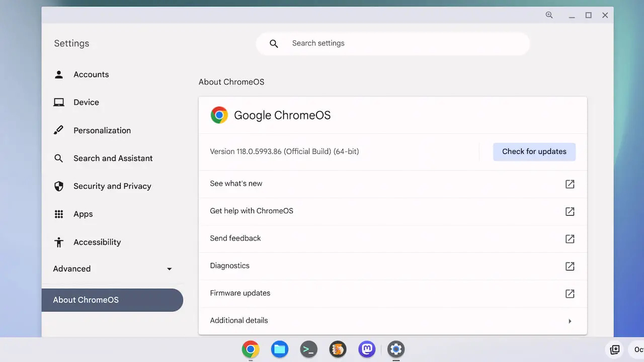Click the Google ChromeOS logo
The image size is (644, 362).
(219, 115)
